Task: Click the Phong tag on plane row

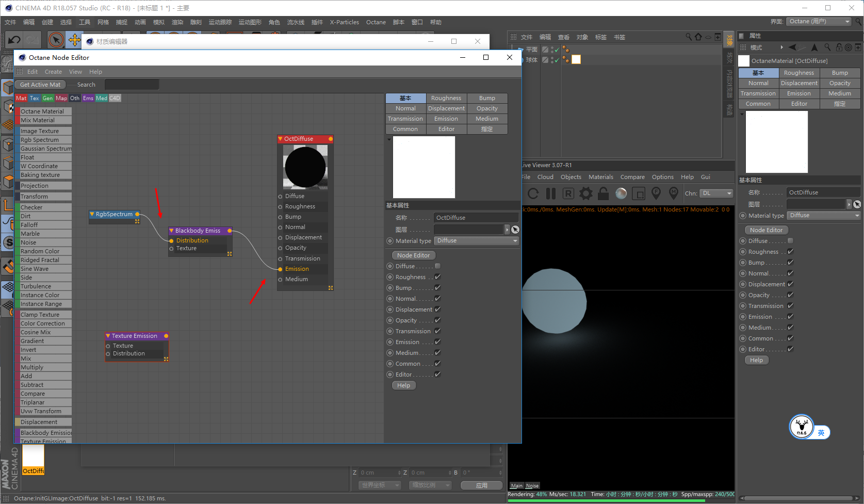Action: (x=566, y=50)
